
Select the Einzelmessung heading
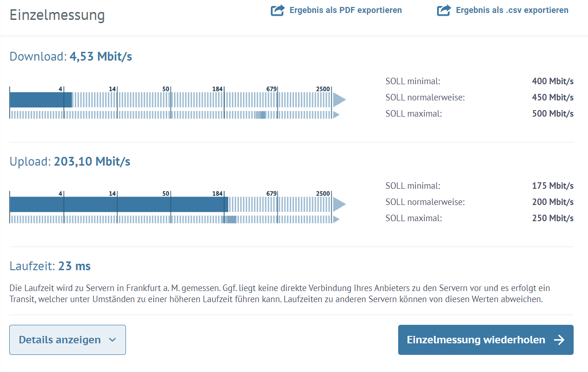(x=57, y=15)
